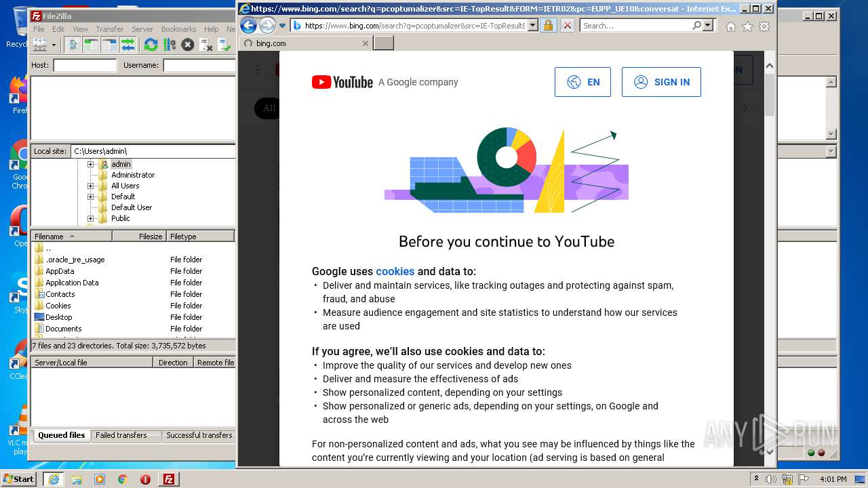Expand the Public folder node
This screenshot has width=868, height=488.
coord(91,218)
